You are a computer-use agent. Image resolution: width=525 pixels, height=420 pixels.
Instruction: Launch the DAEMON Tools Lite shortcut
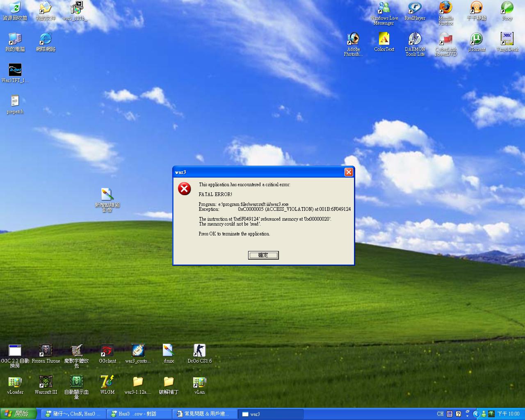tap(415, 44)
